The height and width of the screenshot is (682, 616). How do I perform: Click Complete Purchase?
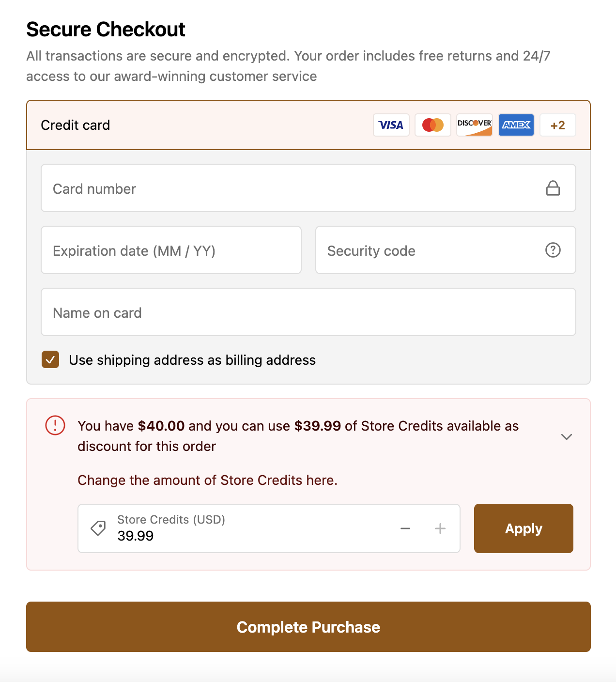pos(308,627)
